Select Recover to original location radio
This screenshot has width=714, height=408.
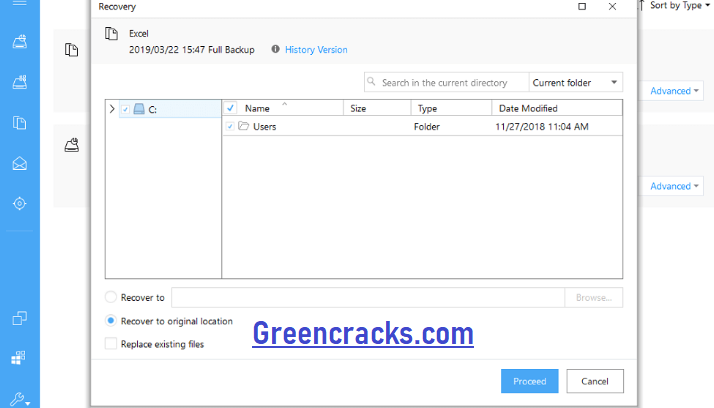pyautogui.click(x=111, y=321)
